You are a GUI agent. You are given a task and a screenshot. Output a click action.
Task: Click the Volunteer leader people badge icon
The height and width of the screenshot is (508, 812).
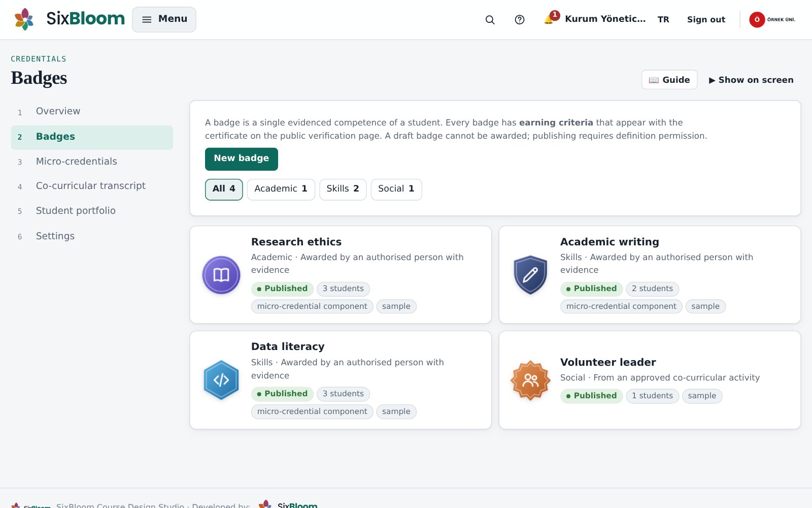[530, 380]
